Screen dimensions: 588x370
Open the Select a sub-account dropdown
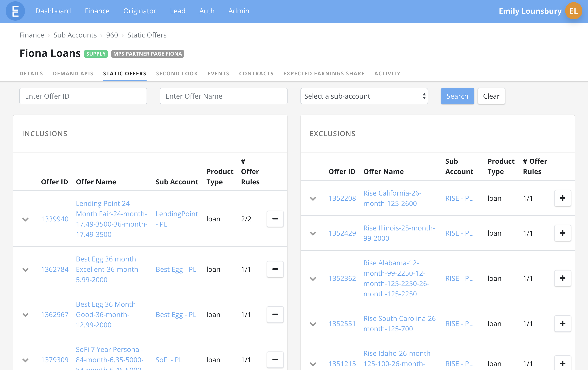click(364, 96)
